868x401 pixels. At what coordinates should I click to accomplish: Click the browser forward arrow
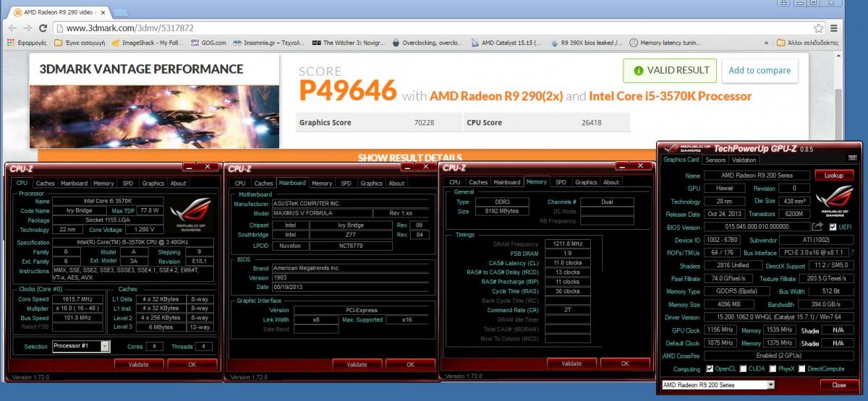coord(27,28)
